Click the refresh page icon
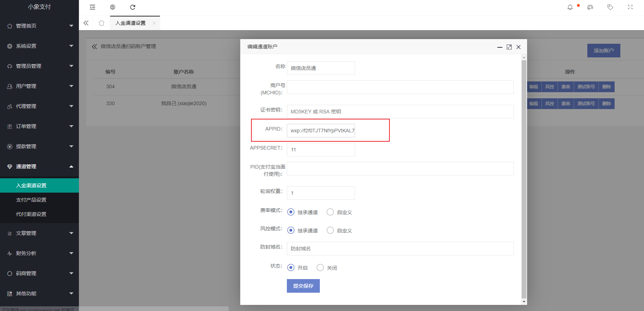The height and width of the screenshot is (311, 644). point(133,7)
